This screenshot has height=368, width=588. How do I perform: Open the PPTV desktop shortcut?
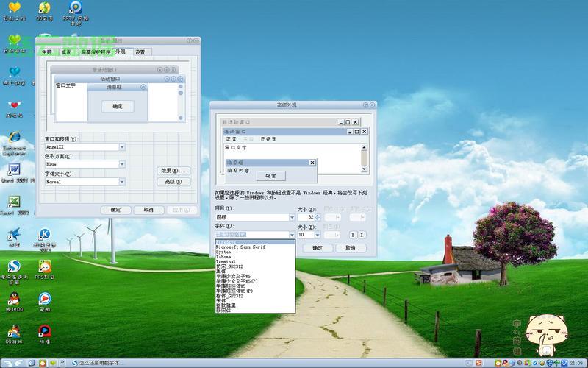tap(75, 9)
